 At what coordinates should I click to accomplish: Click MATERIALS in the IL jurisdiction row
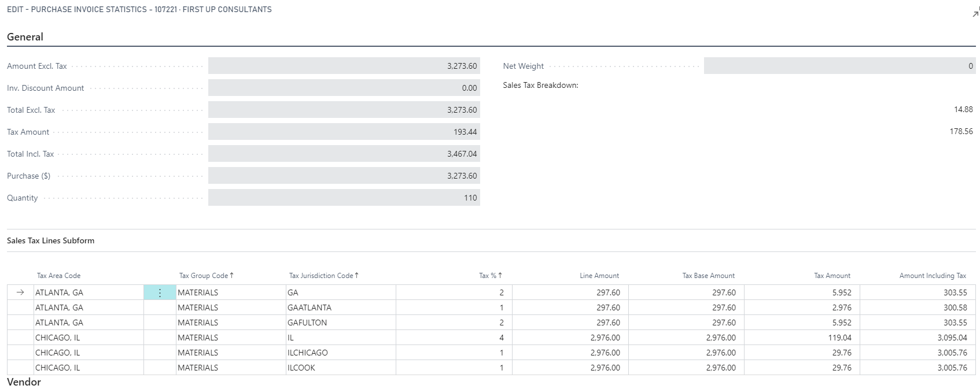click(231, 338)
